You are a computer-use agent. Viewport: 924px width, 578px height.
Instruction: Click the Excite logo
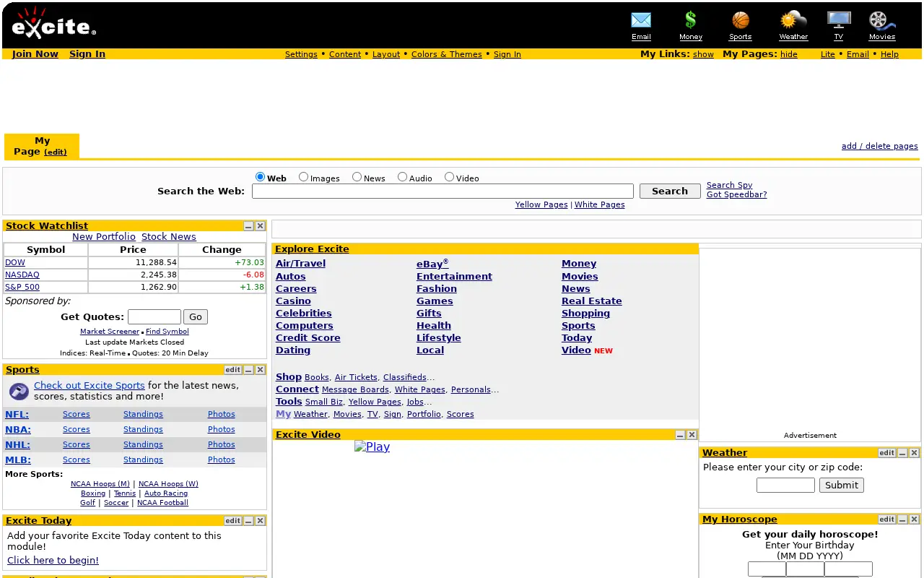click(x=54, y=24)
